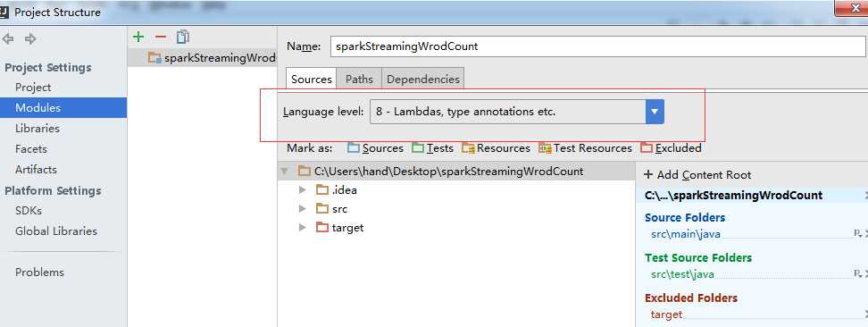Select the C:\Users\hand\Desktop content root row
The width and height of the screenshot is (868, 327).
point(456,172)
